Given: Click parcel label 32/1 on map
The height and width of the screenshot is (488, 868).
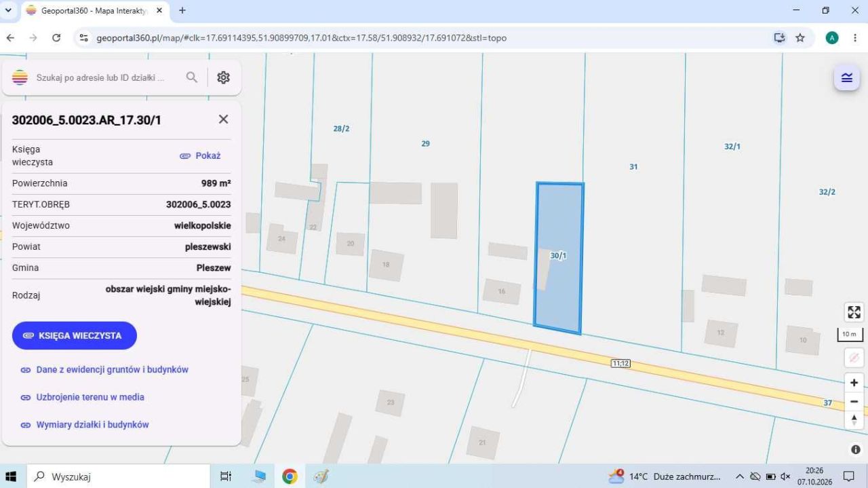Looking at the screenshot, I should pyautogui.click(x=732, y=147).
